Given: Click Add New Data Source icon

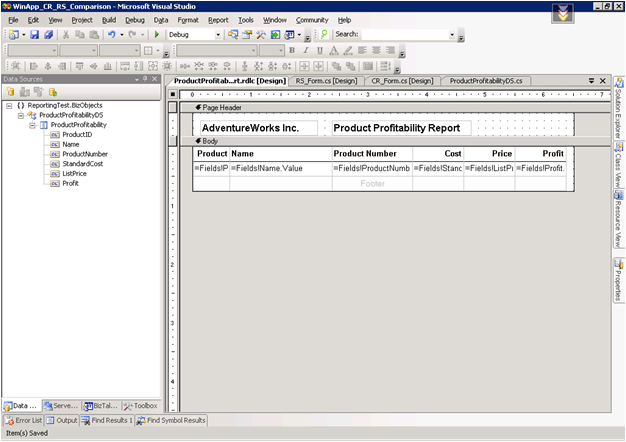Looking at the screenshot, I should (x=10, y=92).
